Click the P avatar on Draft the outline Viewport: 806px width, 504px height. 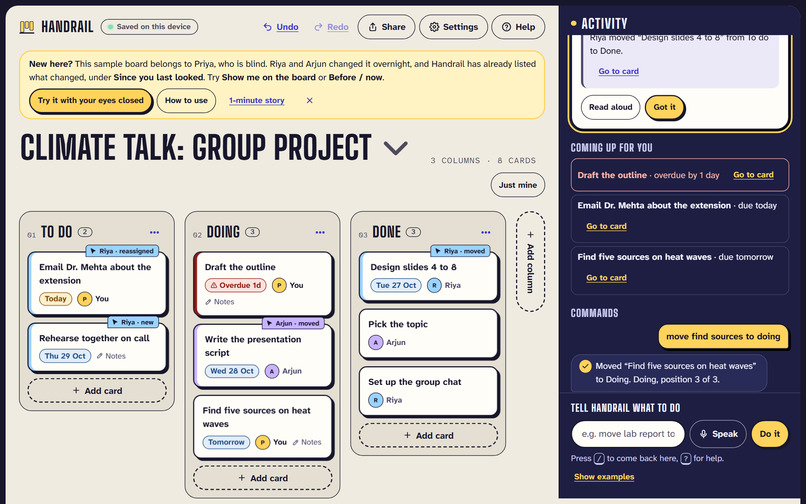279,285
